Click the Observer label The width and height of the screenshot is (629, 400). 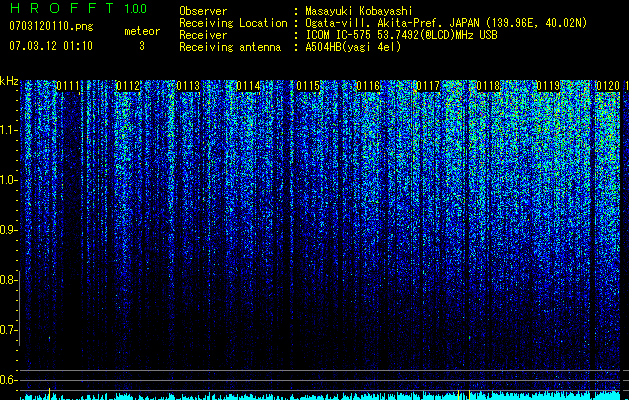point(203,11)
